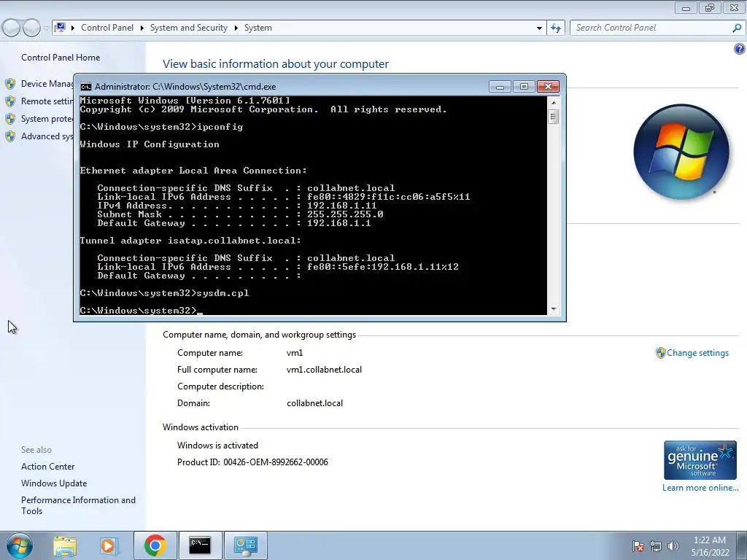
Task: Click the Subnet Mask 255.255.255.0 line
Action: click(240, 214)
